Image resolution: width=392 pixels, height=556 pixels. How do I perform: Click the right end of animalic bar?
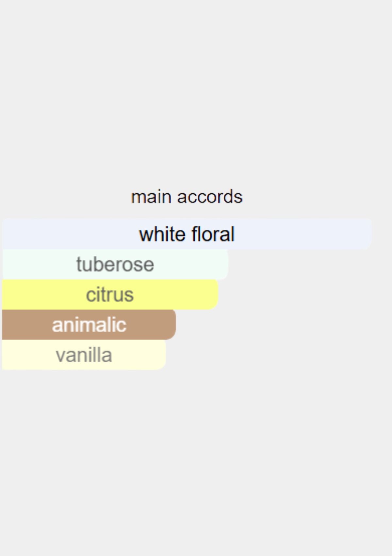point(171,324)
